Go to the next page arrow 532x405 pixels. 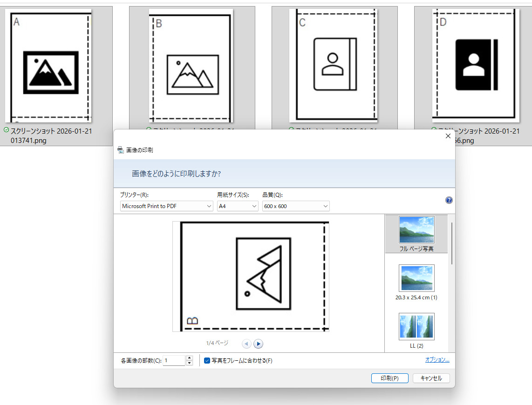(x=259, y=344)
